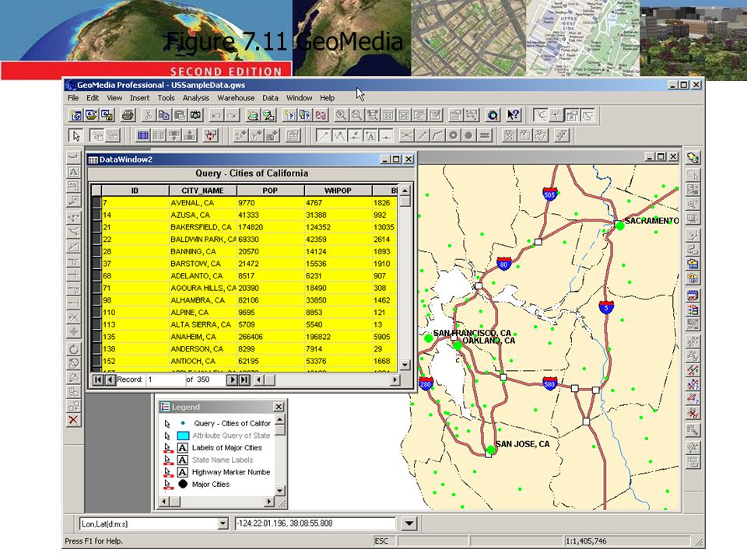Open the Warehouse menu

point(236,98)
